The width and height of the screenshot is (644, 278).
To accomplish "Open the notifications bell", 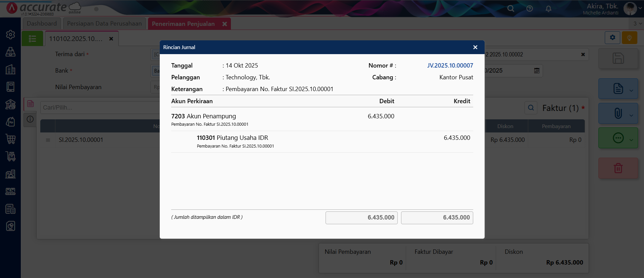I will pyautogui.click(x=548, y=9).
